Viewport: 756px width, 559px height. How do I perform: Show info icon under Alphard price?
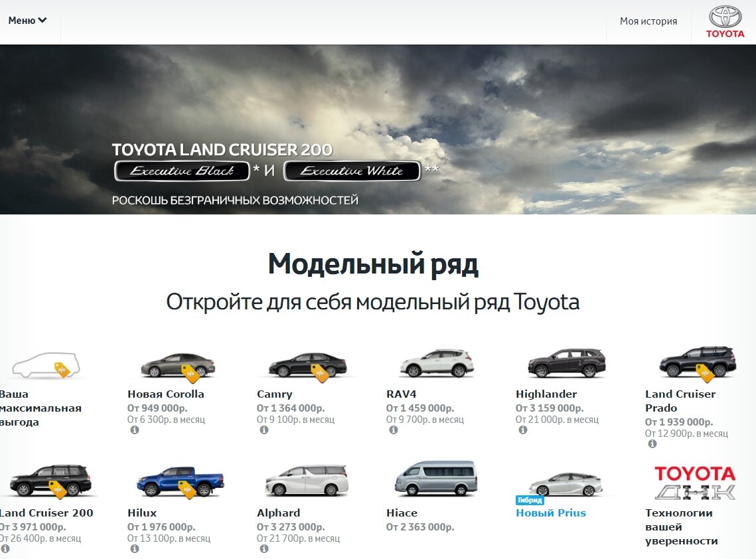tap(264, 548)
